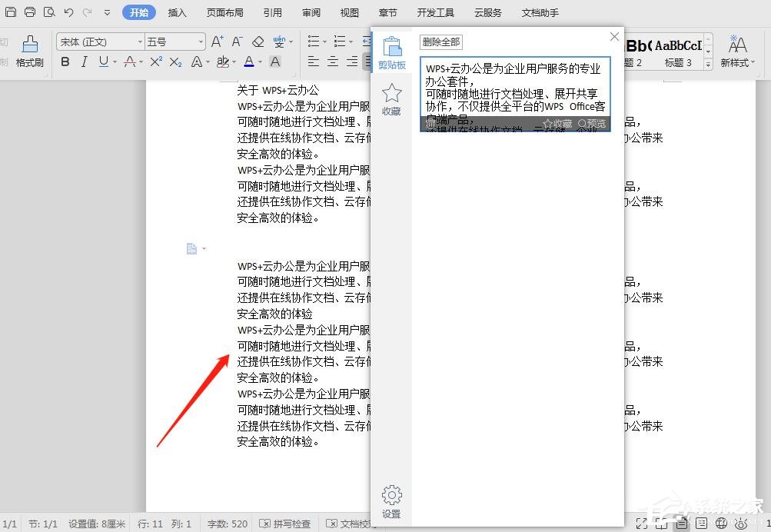Open clipboard panel settings (设置)
The height and width of the screenshot is (532, 771).
[391, 500]
